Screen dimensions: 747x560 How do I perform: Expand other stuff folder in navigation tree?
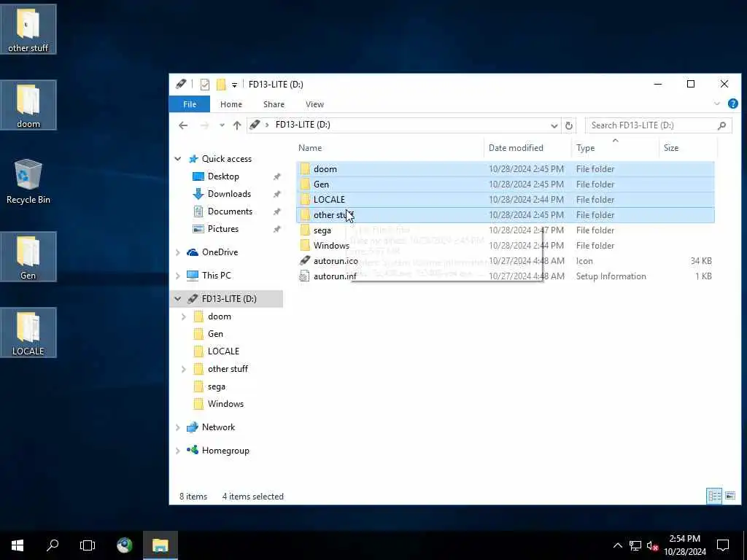click(184, 369)
